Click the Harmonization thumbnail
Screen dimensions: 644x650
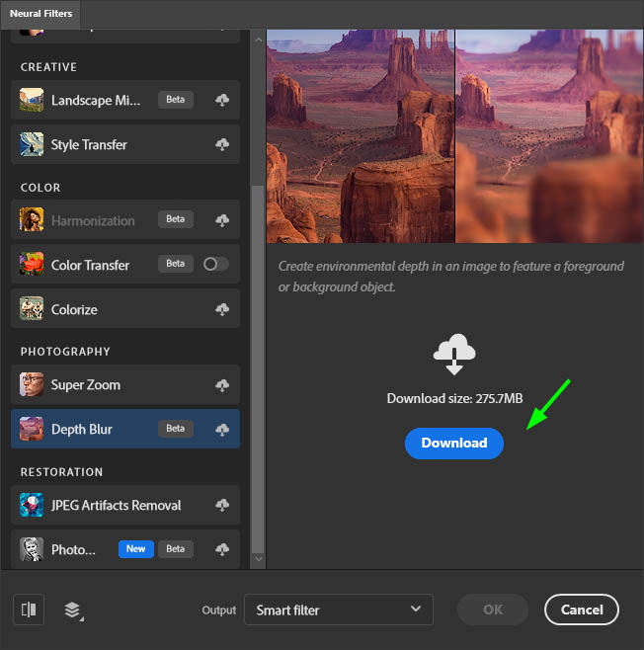[32, 219]
